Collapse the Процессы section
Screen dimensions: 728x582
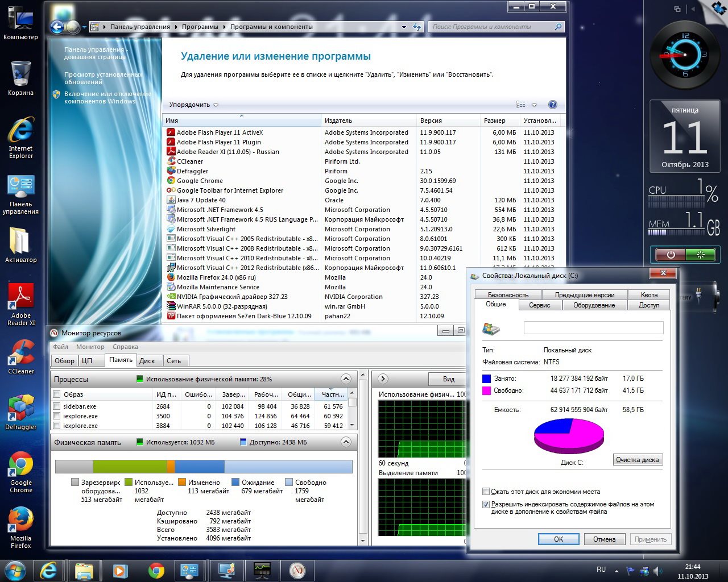(x=346, y=379)
